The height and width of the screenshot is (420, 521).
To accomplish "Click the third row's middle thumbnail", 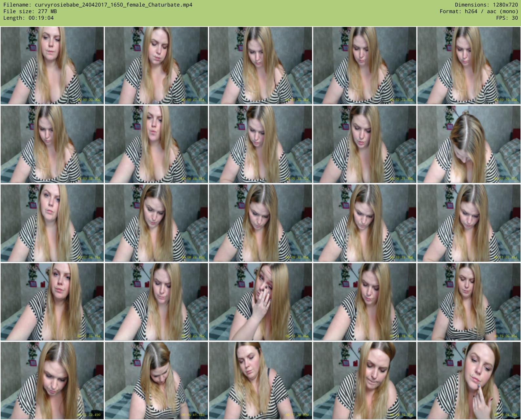I will click(x=260, y=223).
